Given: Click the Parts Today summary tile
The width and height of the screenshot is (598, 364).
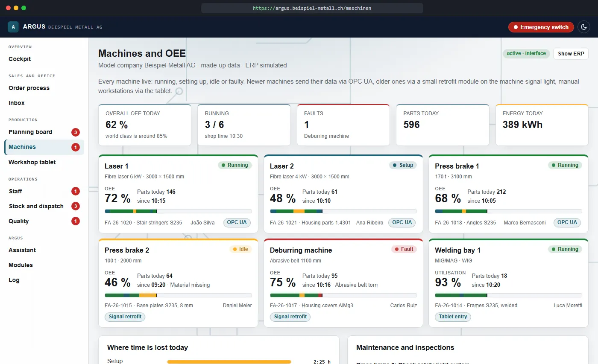Looking at the screenshot, I should tap(443, 125).
